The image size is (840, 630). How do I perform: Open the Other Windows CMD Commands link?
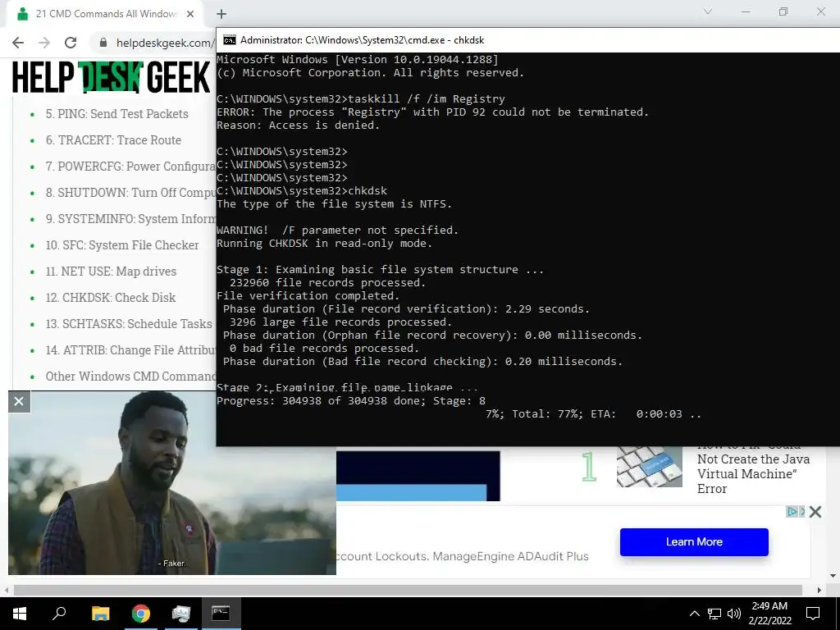point(130,376)
